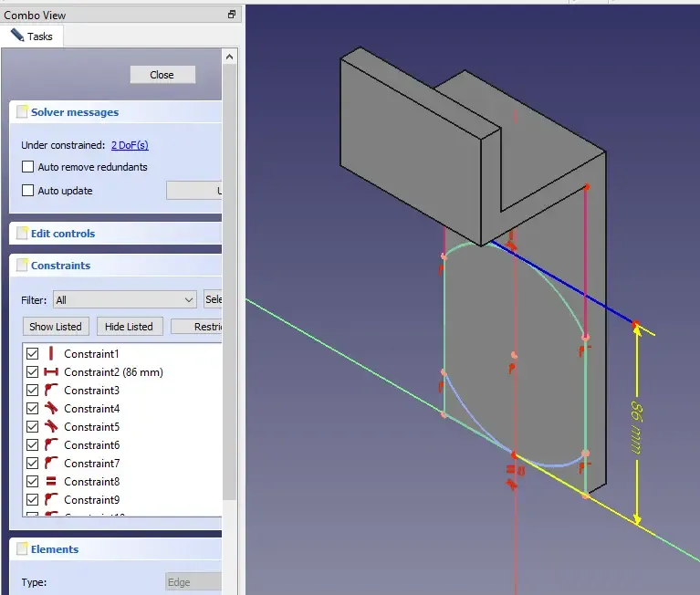Open the Elements Type dropdown
This screenshot has height=595, width=700.
pyautogui.click(x=193, y=582)
